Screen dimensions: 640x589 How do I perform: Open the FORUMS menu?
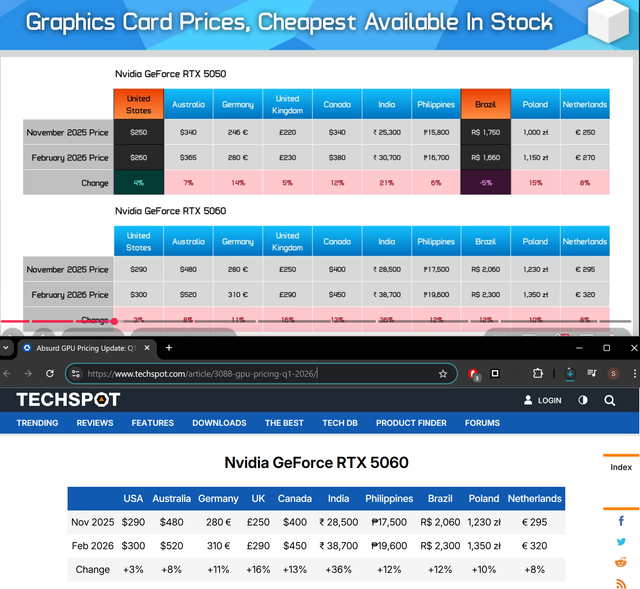click(482, 423)
